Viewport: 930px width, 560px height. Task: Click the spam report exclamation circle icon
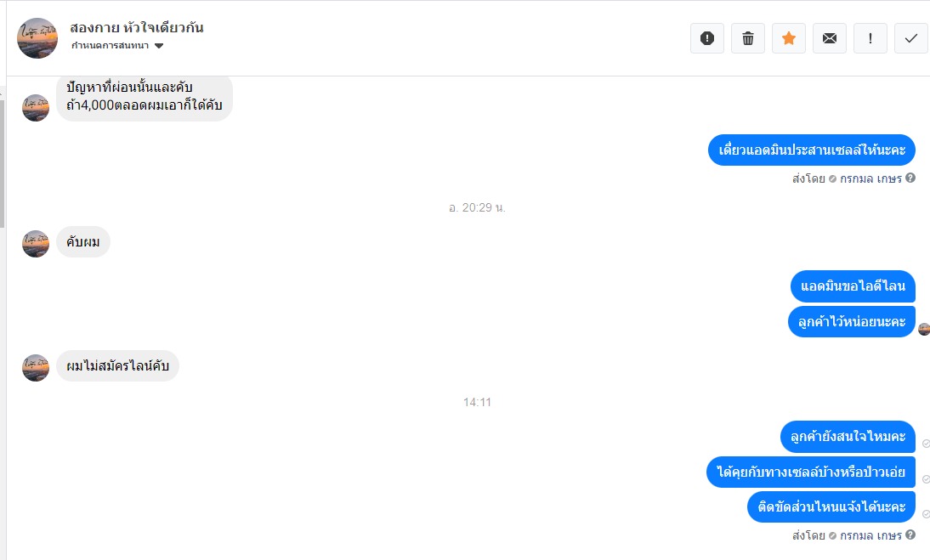[x=707, y=38]
